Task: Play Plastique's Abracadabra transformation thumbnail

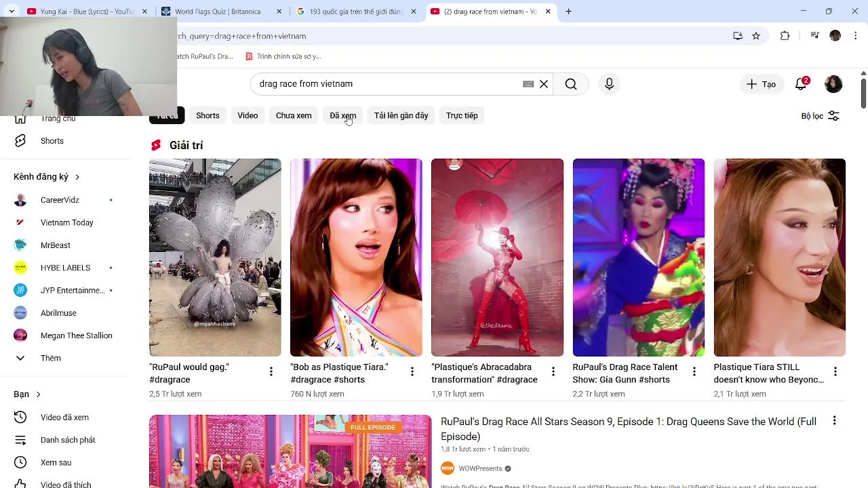Action: click(497, 258)
